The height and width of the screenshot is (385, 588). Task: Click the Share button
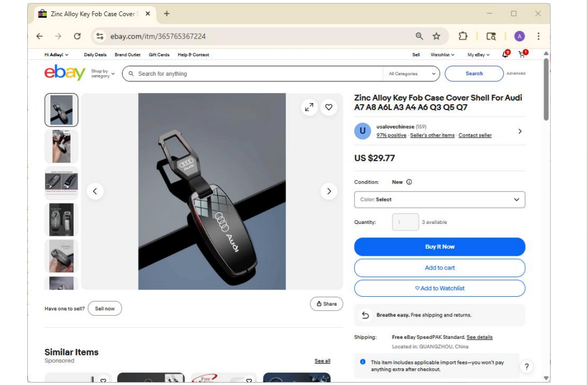click(x=326, y=304)
